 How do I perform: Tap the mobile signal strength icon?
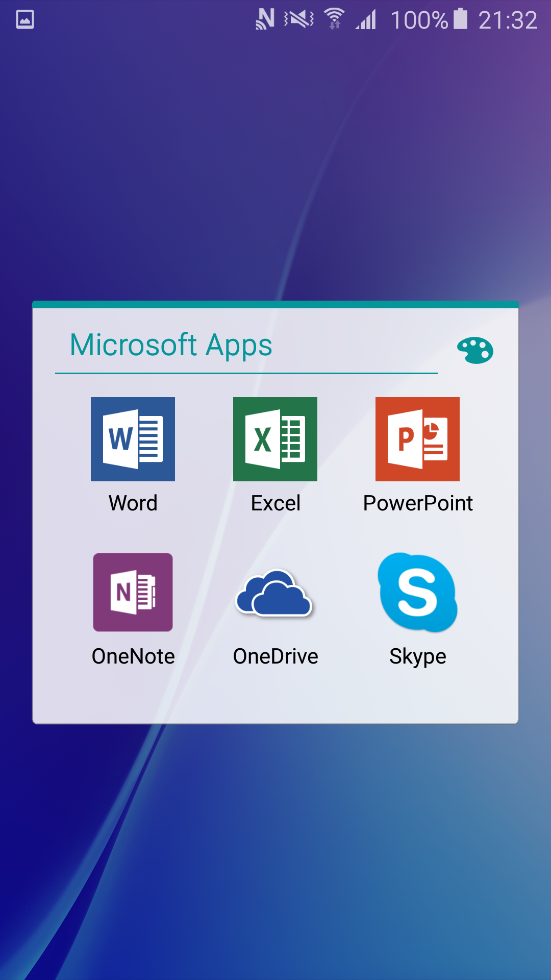(366, 20)
